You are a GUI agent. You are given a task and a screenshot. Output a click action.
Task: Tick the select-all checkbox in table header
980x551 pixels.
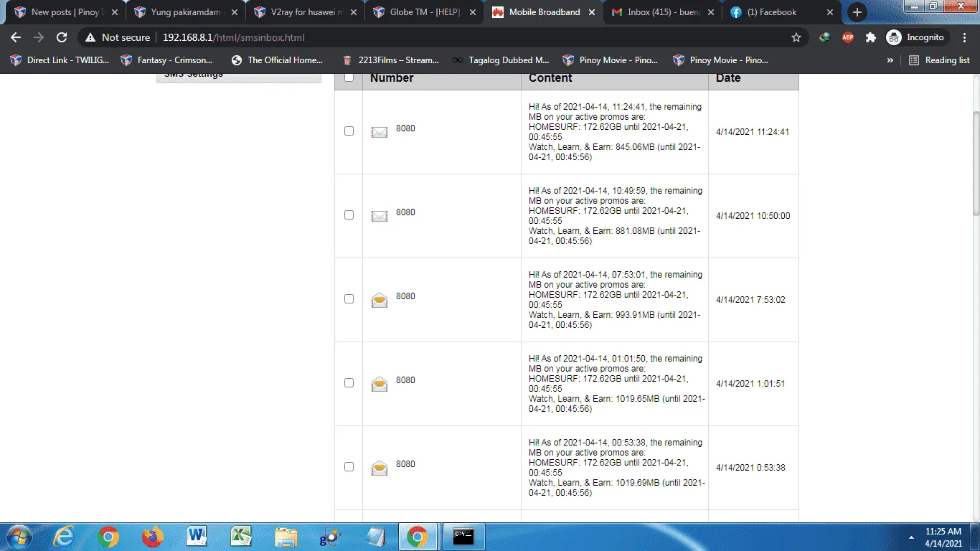pyautogui.click(x=349, y=77)
